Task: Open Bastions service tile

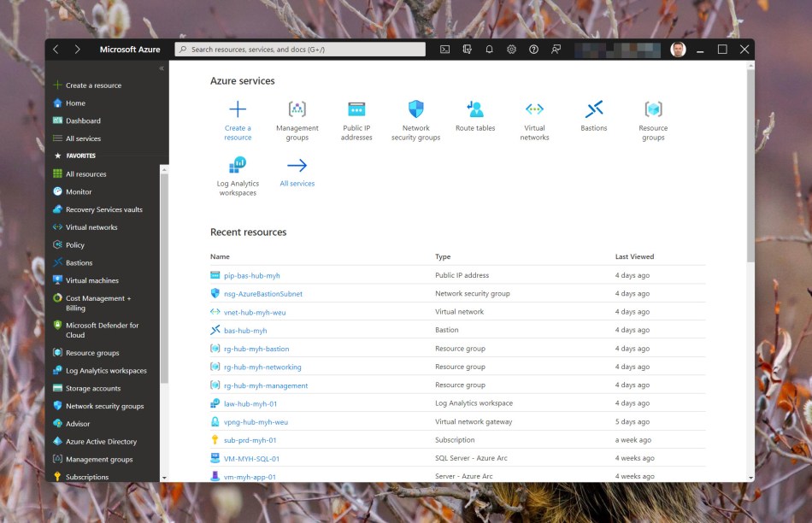Action: 594,116
